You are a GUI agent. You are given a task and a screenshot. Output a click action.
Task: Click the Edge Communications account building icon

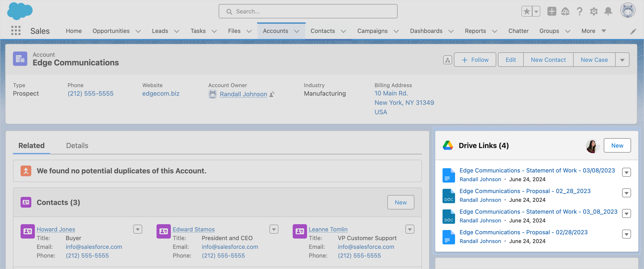click(x=20, y=59)
